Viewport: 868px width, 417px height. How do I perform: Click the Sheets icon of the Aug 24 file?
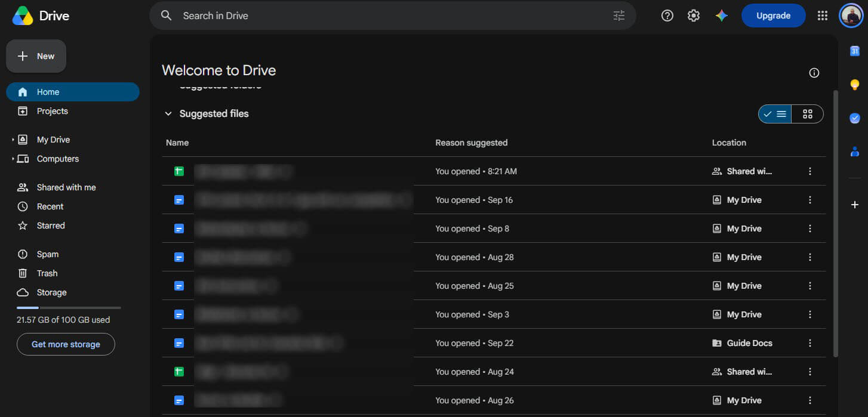point(178,372)
